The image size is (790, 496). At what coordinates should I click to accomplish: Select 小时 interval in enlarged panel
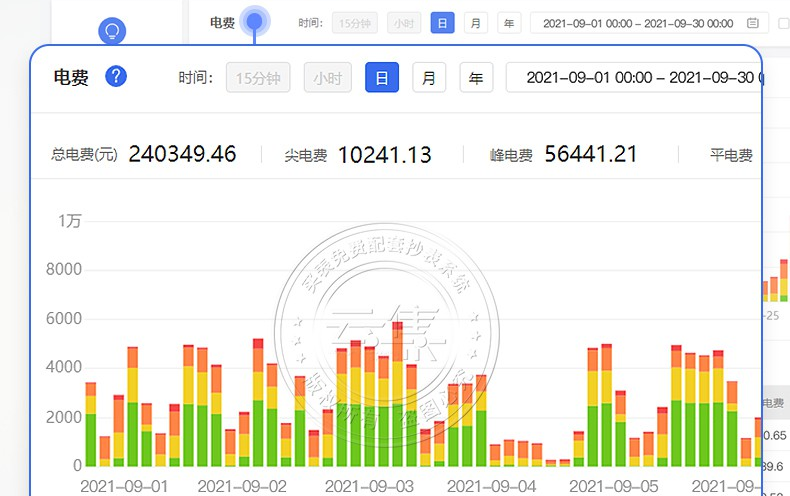coord(327,77)
